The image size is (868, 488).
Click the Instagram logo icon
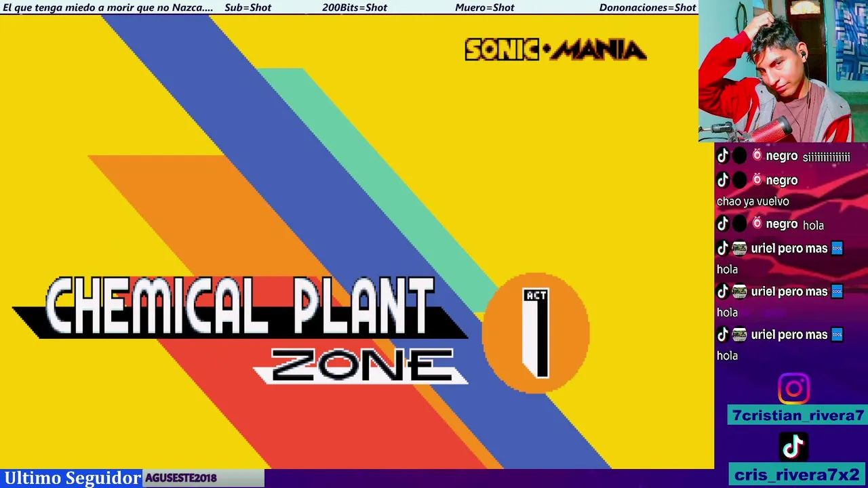(x=793, y=389)
